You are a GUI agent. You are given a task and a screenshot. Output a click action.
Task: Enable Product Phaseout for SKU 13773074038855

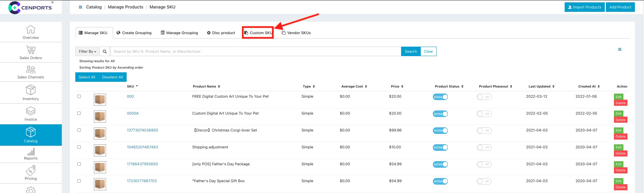484,131
